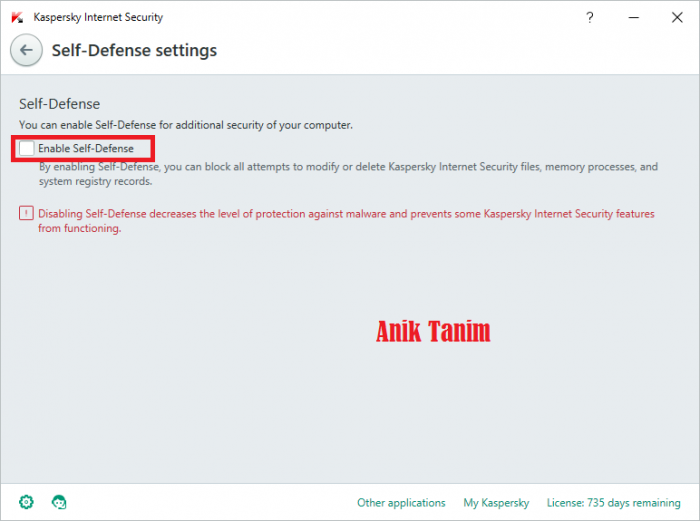Click the "Enable Self-Defense" label text
The height and width of the screenshot is (521, 700).
[x=85, y=149]
